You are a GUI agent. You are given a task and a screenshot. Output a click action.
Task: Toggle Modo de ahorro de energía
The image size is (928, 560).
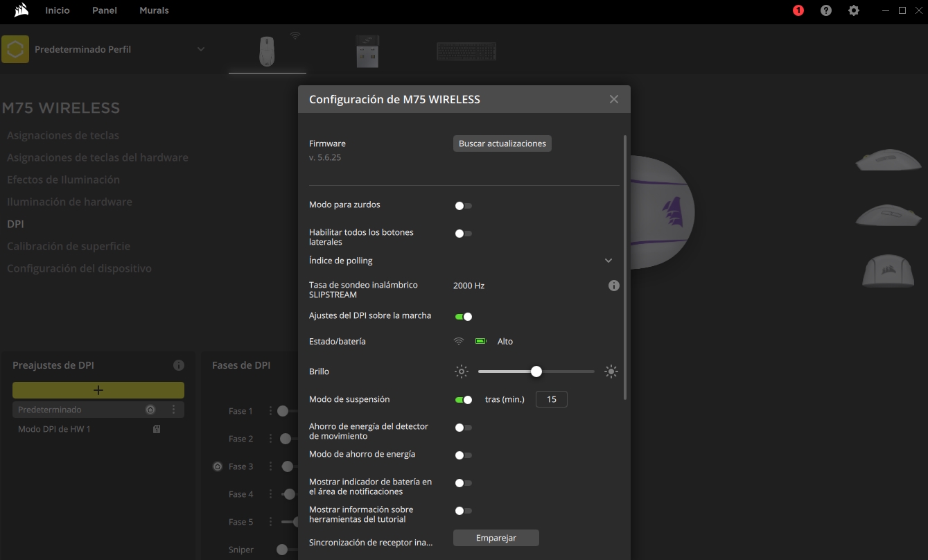click(x=463, y=455)
